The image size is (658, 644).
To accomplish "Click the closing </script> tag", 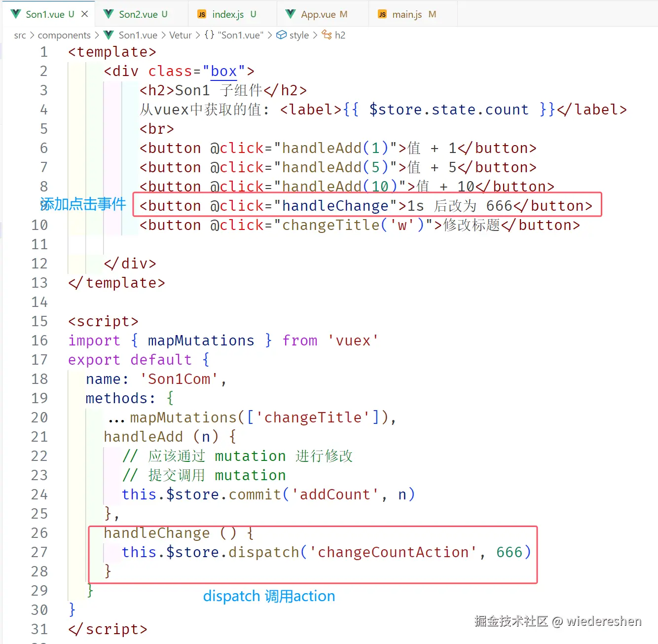I will (x=108, y=629).
